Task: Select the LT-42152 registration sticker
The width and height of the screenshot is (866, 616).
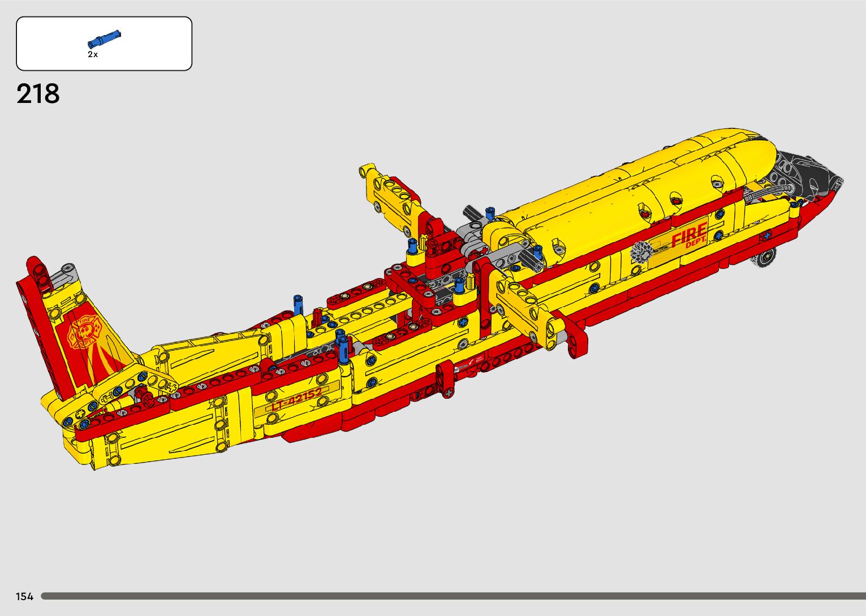Action: [x=296, y=399]
